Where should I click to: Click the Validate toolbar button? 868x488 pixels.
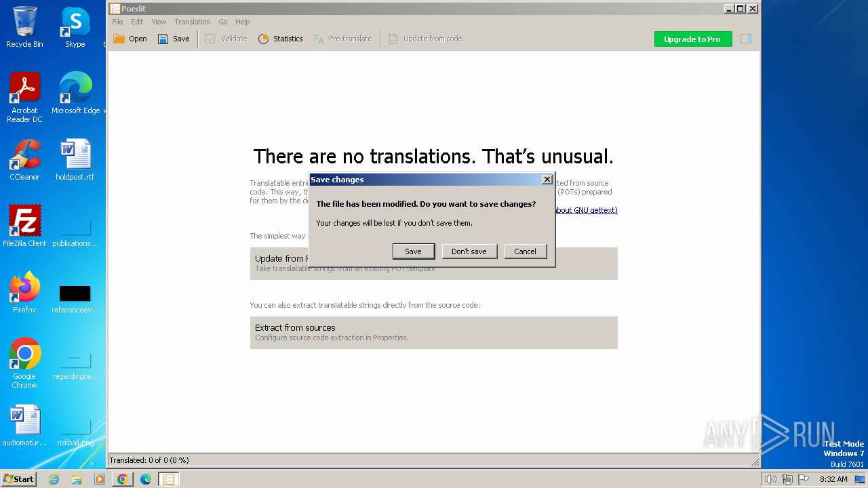coord(226,39)
